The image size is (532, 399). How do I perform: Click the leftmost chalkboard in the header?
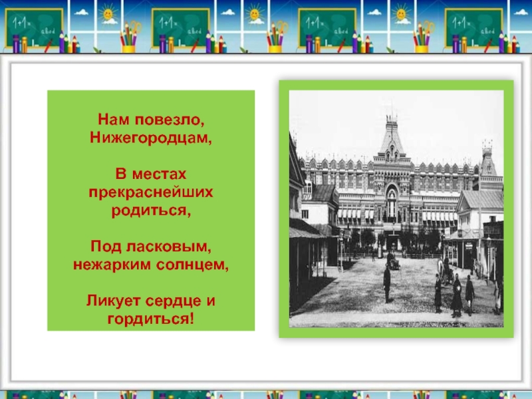(33, 27)
